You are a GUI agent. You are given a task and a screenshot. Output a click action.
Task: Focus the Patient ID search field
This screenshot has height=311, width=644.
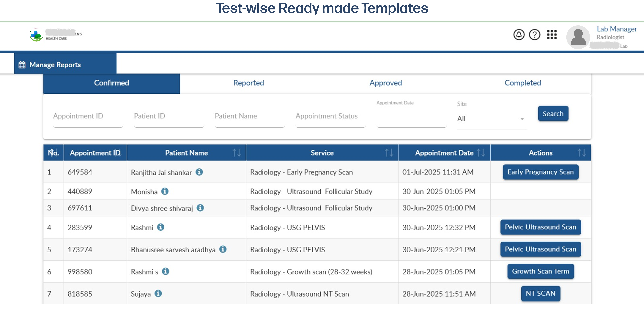[x=169, y=117]
